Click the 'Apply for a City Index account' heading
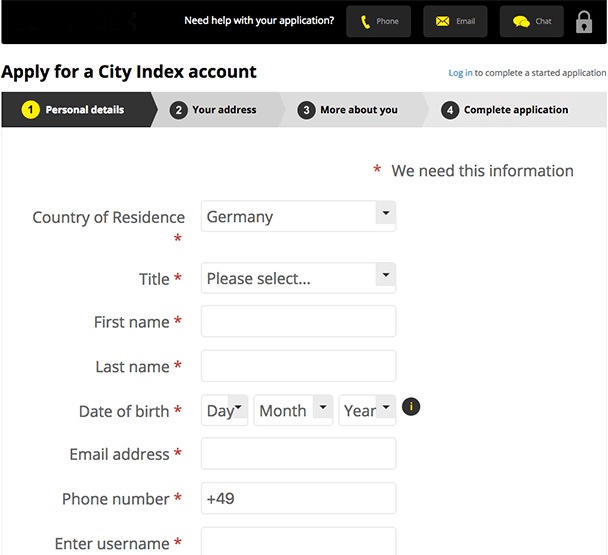The image size is (608, 555). (x=129, y=72)
